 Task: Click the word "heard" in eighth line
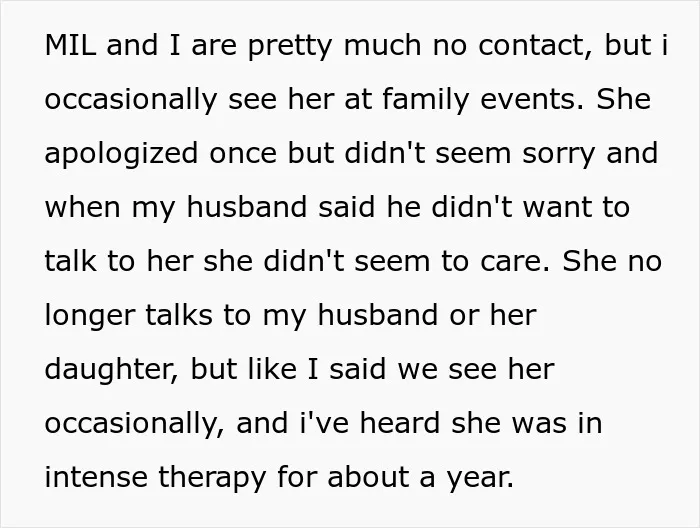[400, 423]
